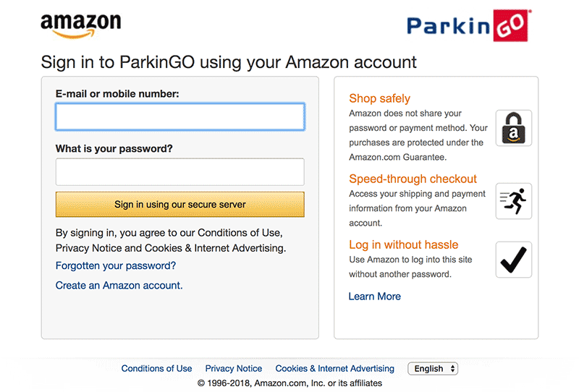Open the English language dropdown
The height and width of the screenshot is (392, 579).
433,369
